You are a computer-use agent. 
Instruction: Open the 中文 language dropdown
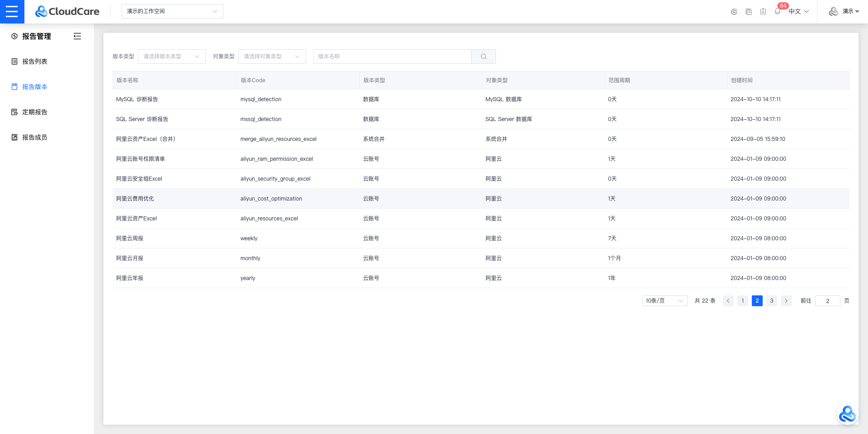(799, 11)
